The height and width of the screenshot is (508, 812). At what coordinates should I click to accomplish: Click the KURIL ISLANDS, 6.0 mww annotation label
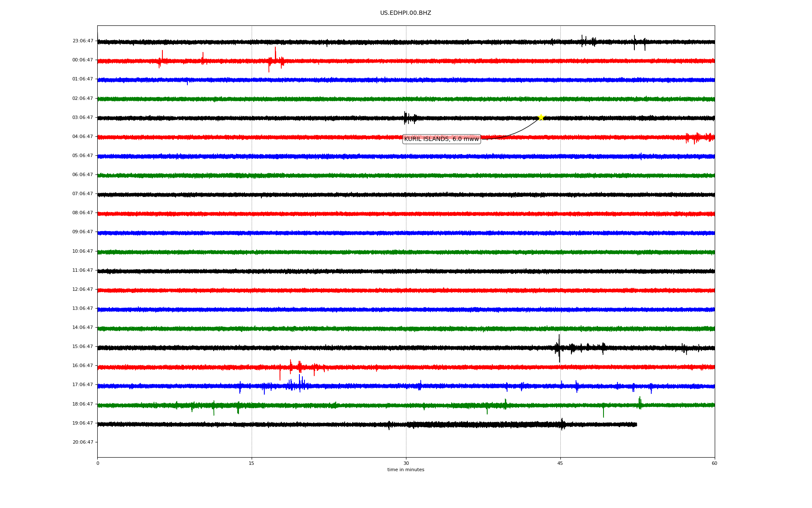click(442, 139)
